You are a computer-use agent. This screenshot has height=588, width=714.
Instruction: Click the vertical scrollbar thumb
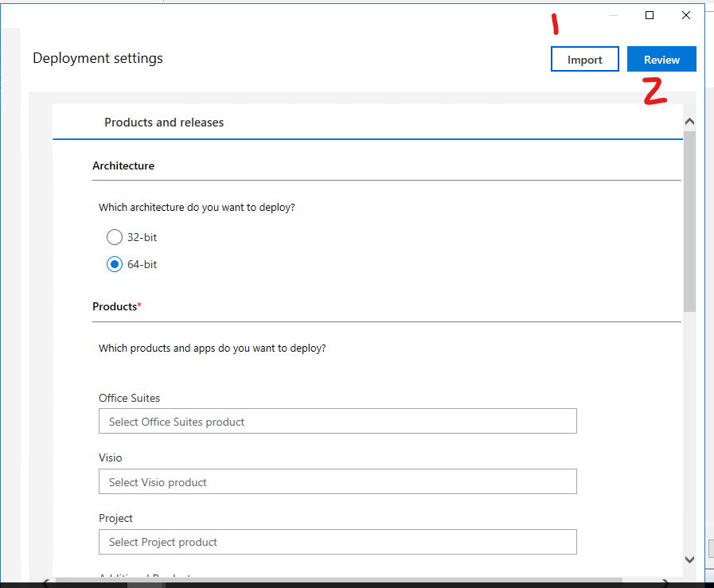[x=689, y=223]
